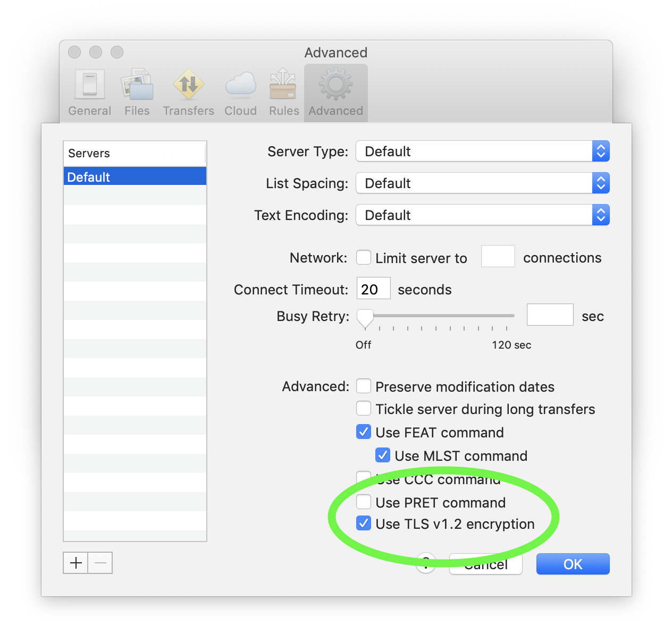The height and width of the screenshot is (625, 672).
Task: Disable Use TLS v1.2 encryption
Action: [x=364, y=523]
